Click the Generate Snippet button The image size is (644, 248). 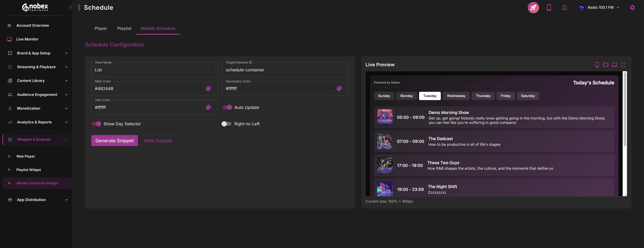pyautogui.click(x=115, y=141)
